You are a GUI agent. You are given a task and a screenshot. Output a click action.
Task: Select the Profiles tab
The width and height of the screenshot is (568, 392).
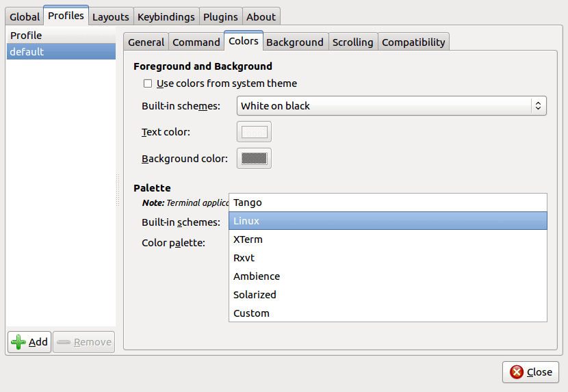[x=66, y=16]
